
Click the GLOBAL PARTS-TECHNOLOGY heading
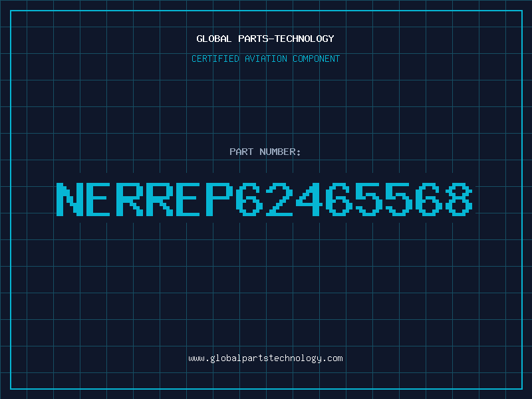(x=265, y=39)
